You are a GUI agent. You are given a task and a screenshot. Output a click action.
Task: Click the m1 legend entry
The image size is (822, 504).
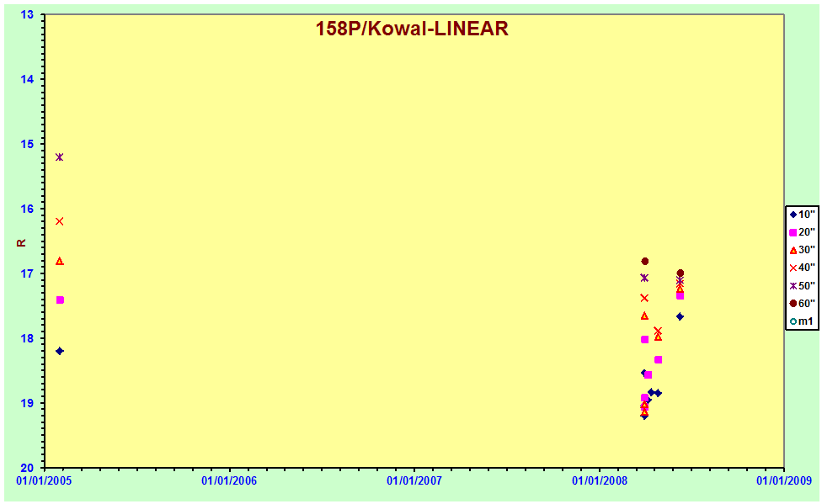(802, 321)
